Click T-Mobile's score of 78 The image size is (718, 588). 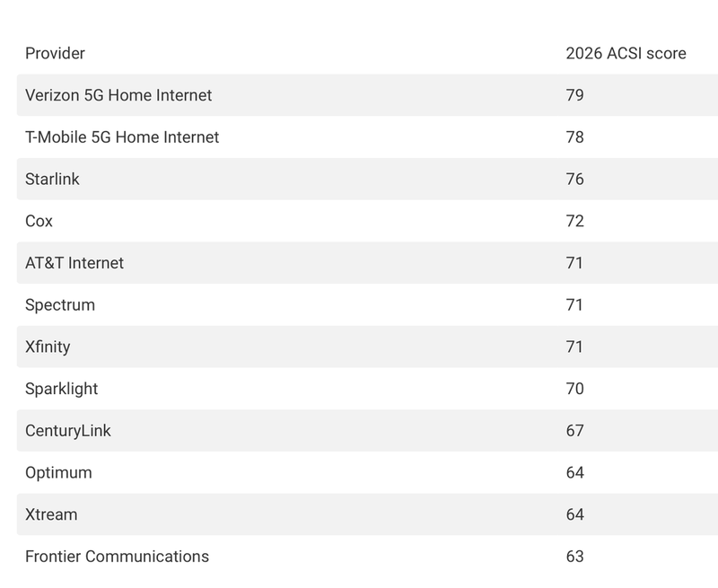coord(574,137)
